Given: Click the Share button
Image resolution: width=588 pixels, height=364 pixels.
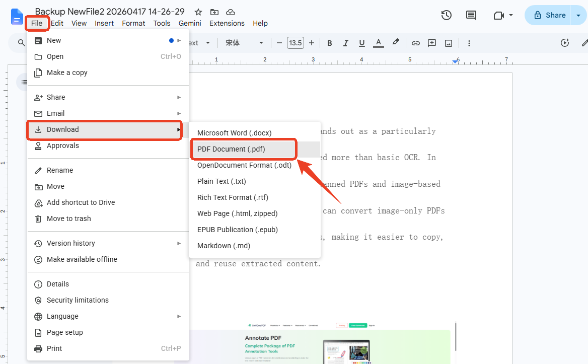Looking at the screenshot, I should point(548,16).
